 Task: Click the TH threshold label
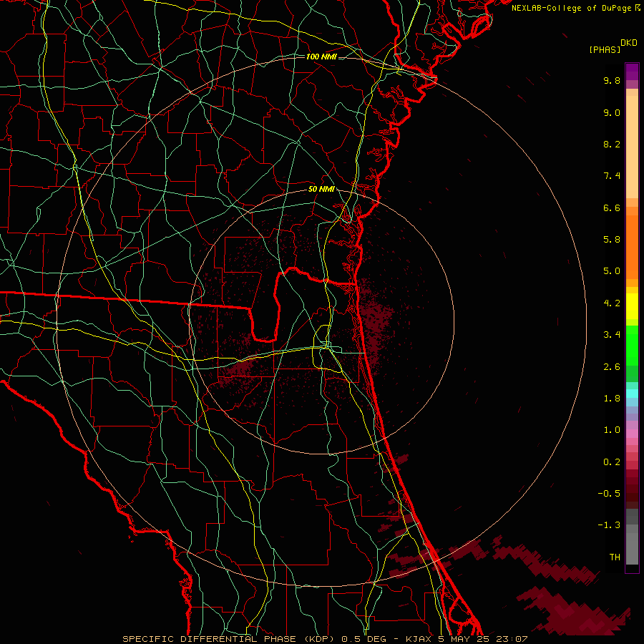(615, 557)
